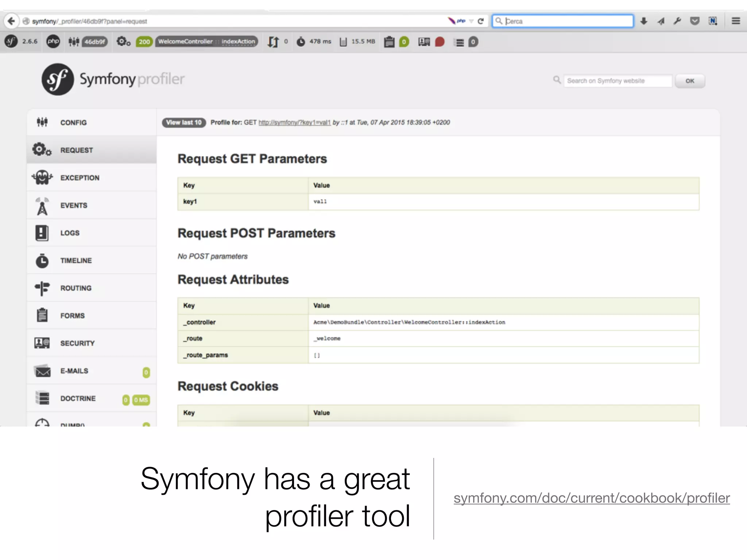Open the address bar dropdown arrow

(471, 21)
